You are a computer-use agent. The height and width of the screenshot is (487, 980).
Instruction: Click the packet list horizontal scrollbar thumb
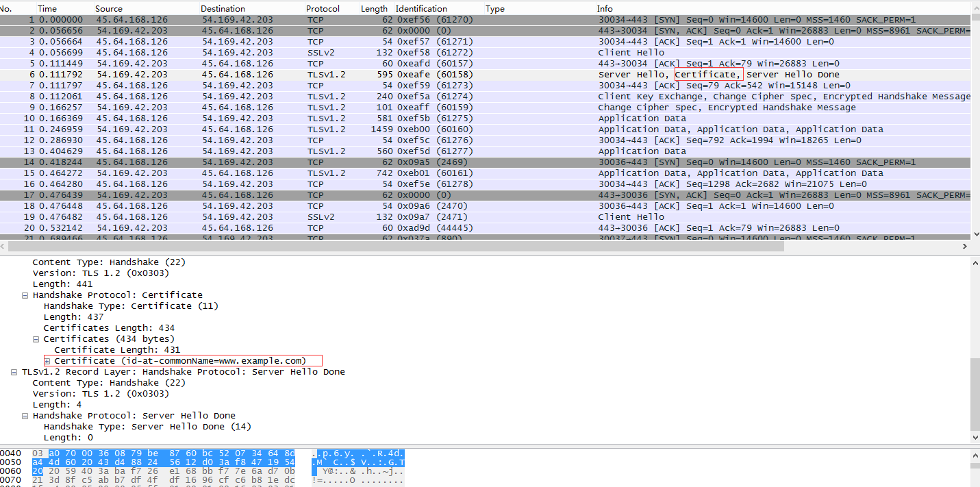(x=397, y=246)
